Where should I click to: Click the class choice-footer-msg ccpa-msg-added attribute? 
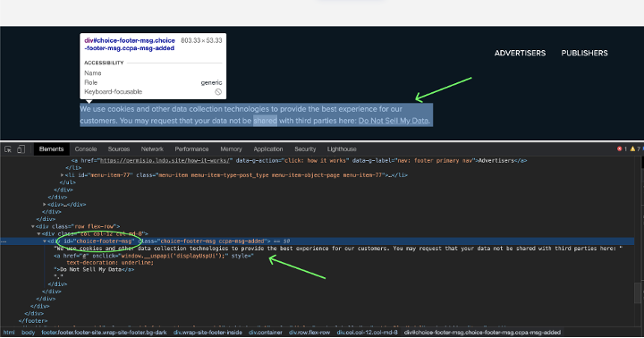click(x=204, y=241)
